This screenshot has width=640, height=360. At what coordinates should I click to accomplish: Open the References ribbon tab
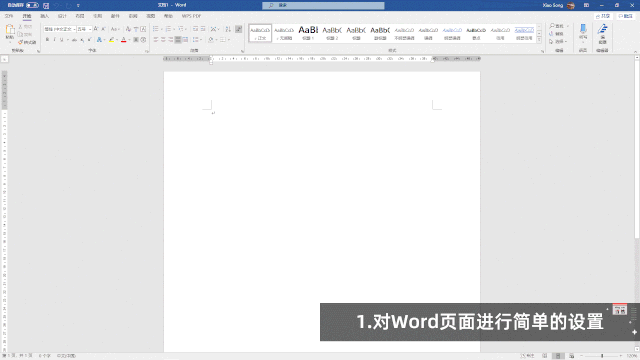tap(97, 16)
